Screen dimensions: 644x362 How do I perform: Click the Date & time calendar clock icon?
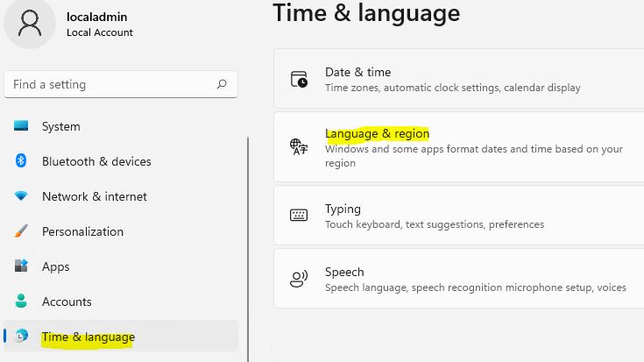[x=299, y=79]
